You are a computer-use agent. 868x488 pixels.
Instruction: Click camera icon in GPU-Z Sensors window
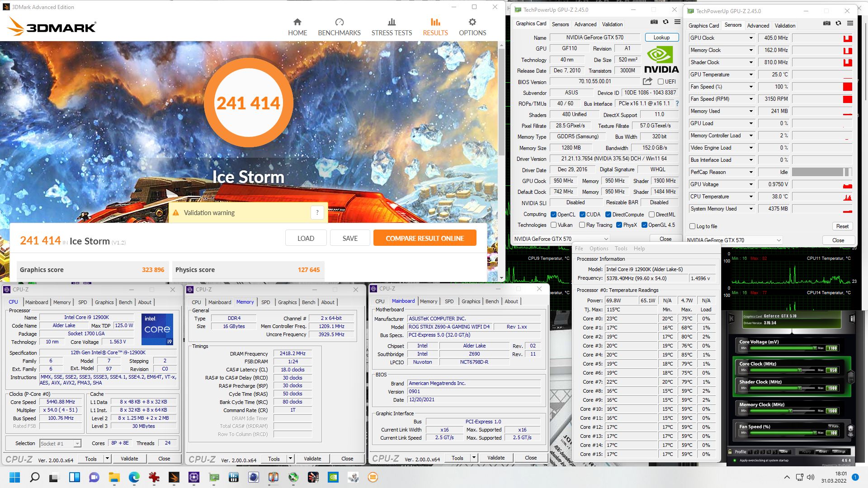[826, 23]
